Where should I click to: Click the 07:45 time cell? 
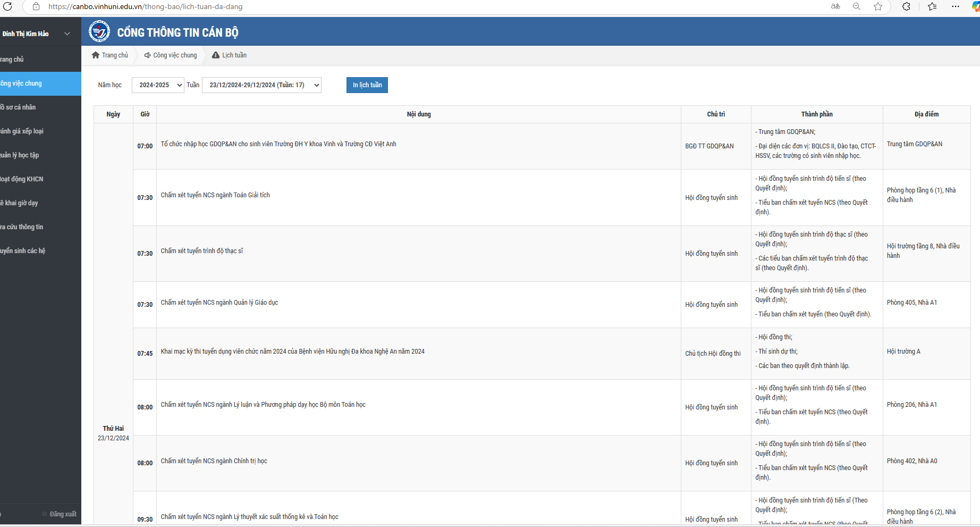(x=145, y=354)
